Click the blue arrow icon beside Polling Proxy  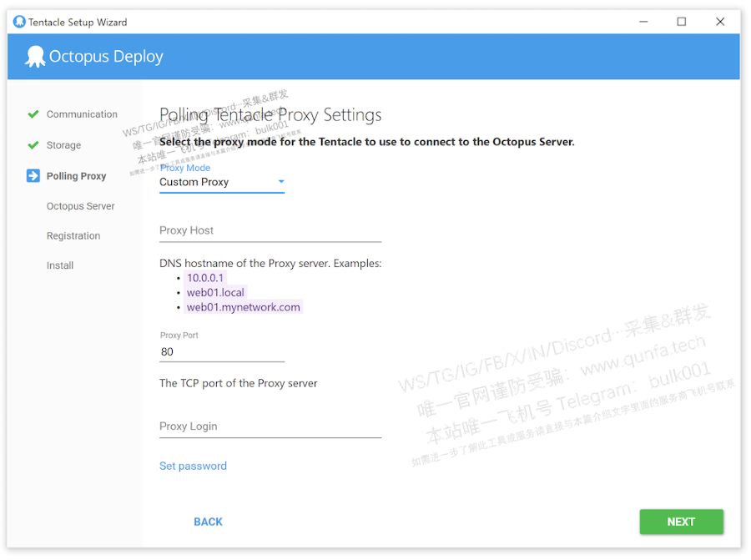click(x=33, y=176)
